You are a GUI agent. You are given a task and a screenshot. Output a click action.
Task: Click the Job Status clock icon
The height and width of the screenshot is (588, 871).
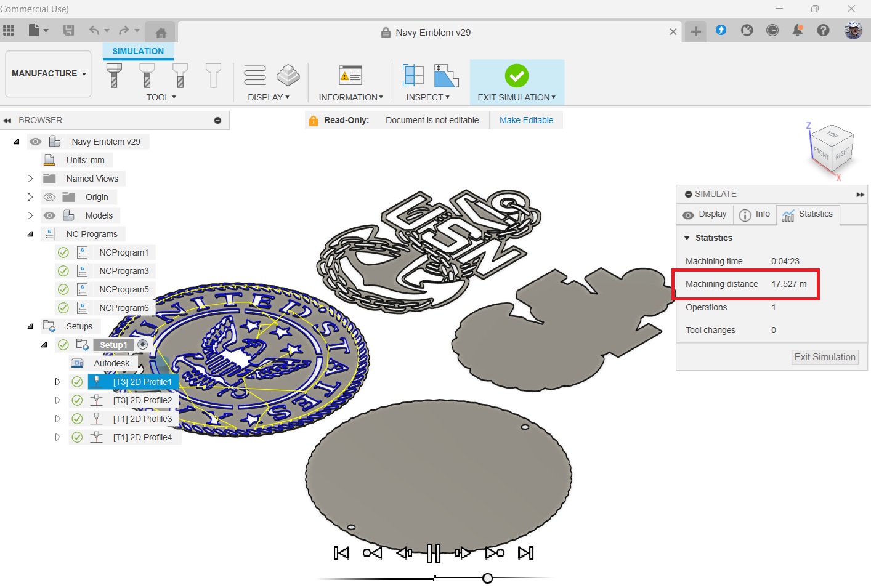(x=772, y=30)
